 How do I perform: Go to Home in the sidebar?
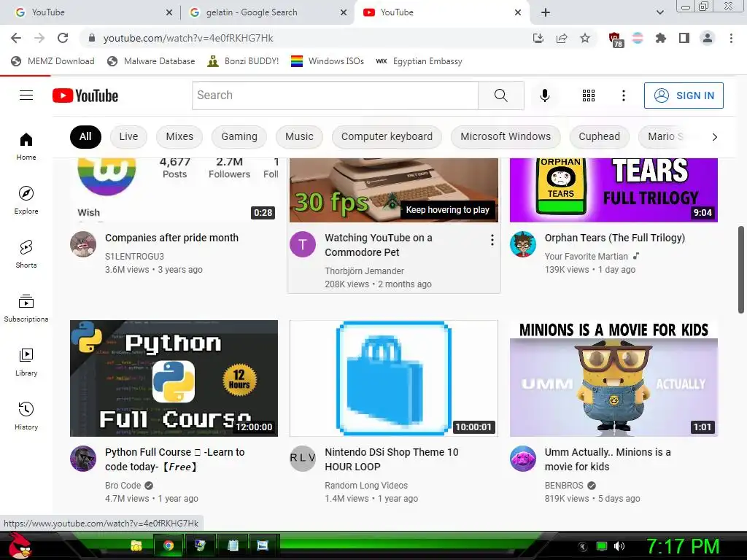(x=26, y=146)
